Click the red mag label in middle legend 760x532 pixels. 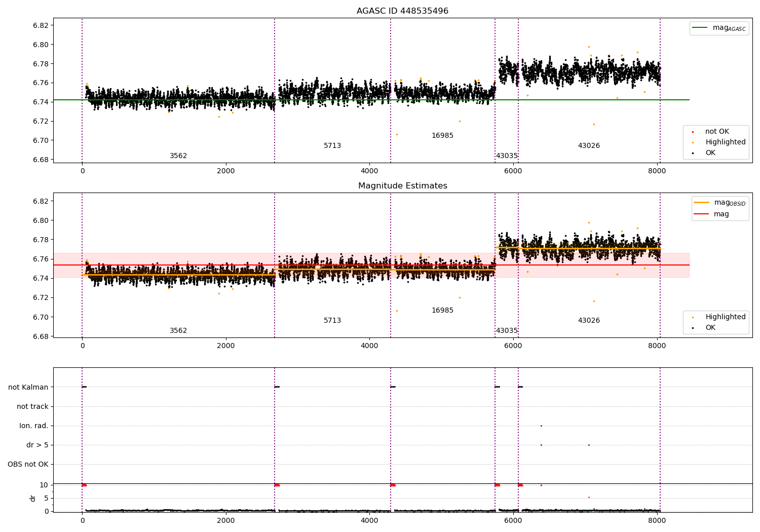(x=721, y=214)
